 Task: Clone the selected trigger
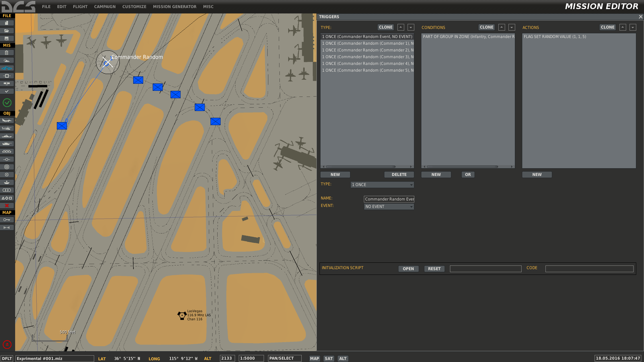[x=386, y=27]
